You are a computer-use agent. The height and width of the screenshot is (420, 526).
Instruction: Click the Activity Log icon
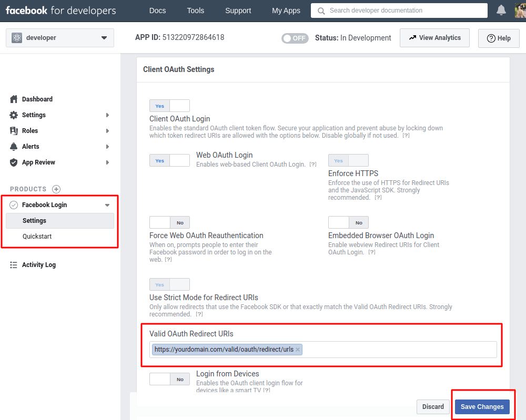(14, 264)
